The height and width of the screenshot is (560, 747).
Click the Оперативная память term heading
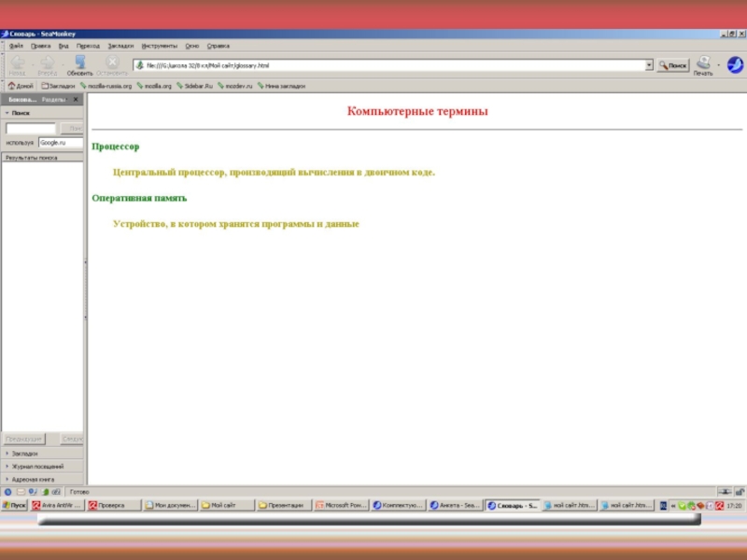click(139, 198)
